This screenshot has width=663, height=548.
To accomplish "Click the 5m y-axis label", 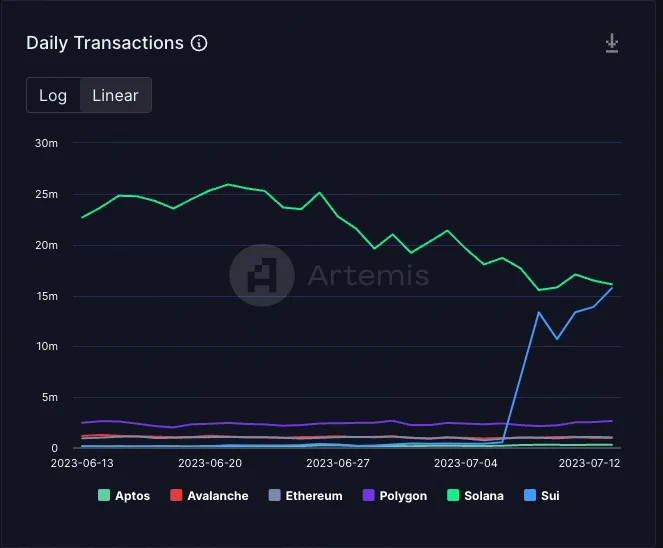I will [50, 397].
